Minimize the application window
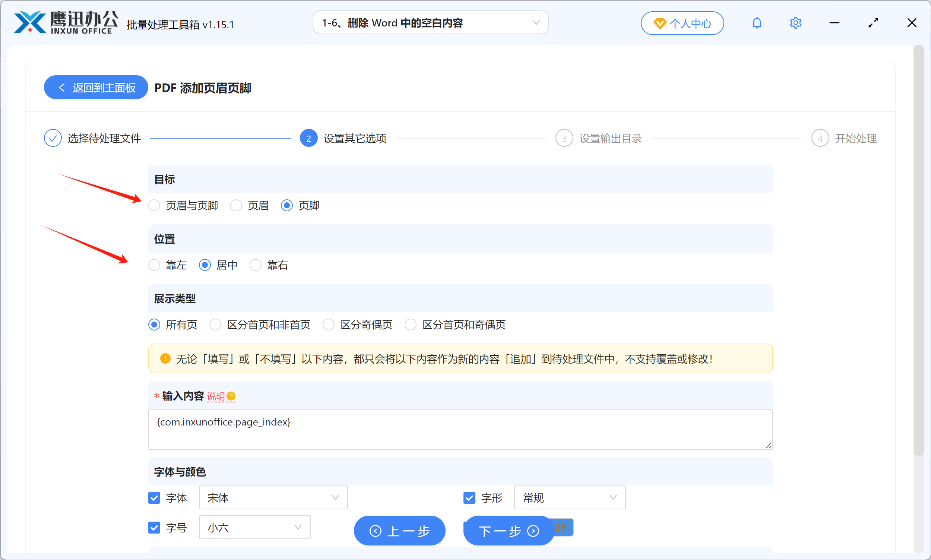The width and height of the screenshot is (931, 560). coord(834,23)
